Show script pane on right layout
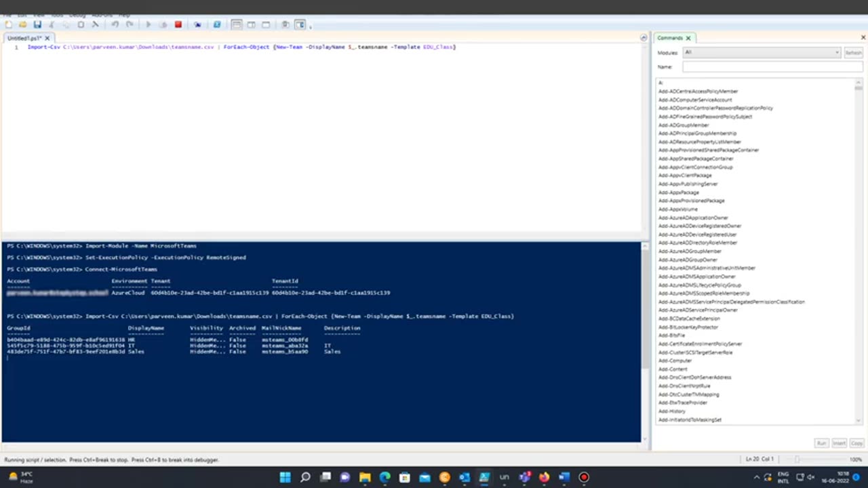The width and height of the screenshot is (868, 488). pyautogui.click(x=251, y=24)
